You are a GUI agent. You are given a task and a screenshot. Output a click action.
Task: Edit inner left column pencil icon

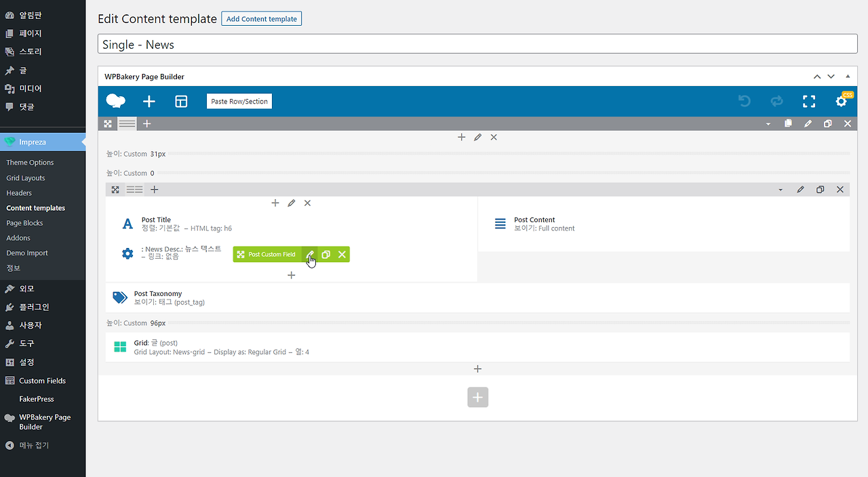292,203
